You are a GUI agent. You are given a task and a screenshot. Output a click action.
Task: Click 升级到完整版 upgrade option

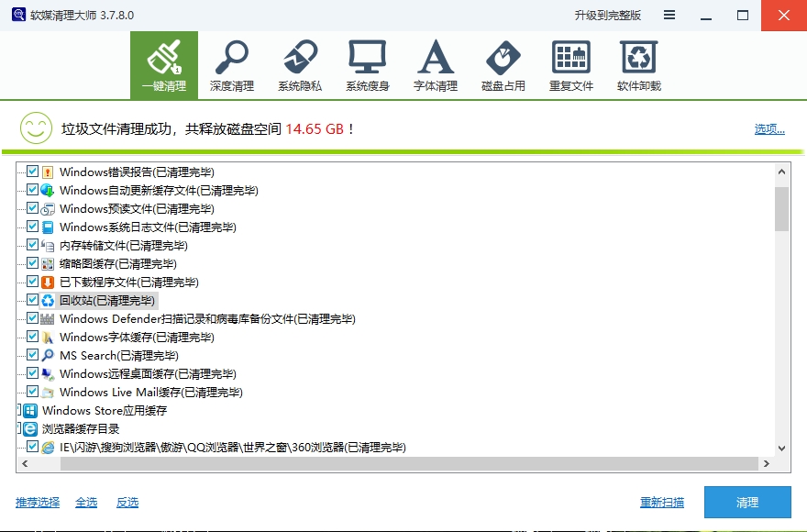(607, 16)
